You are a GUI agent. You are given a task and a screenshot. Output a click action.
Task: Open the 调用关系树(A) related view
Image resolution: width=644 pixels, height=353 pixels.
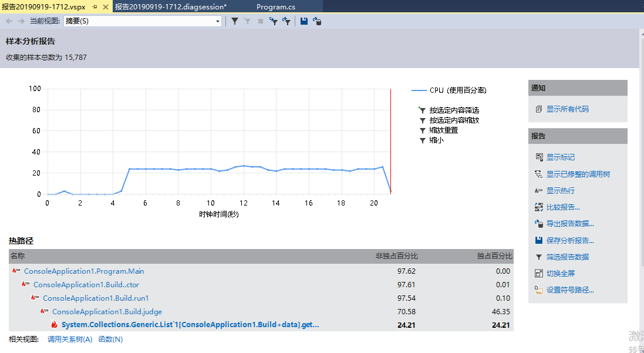pos(70,339)
